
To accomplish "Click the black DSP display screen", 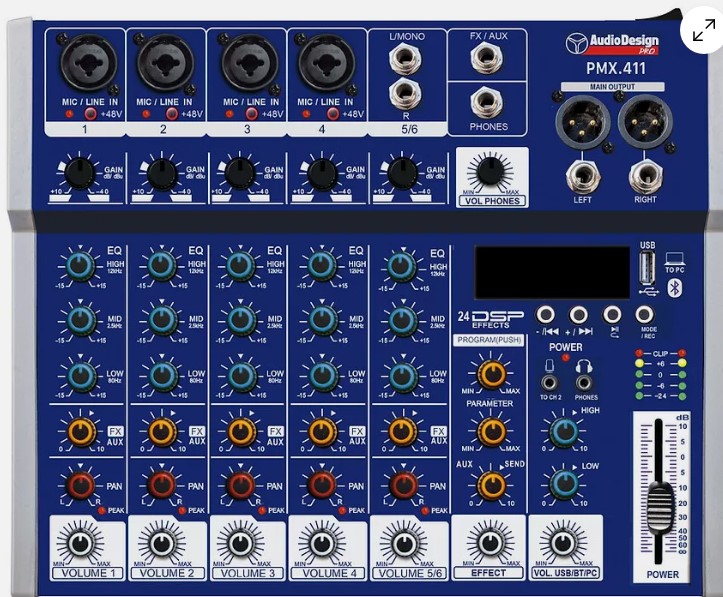I will pyautogui.click(x=552, y=272).
